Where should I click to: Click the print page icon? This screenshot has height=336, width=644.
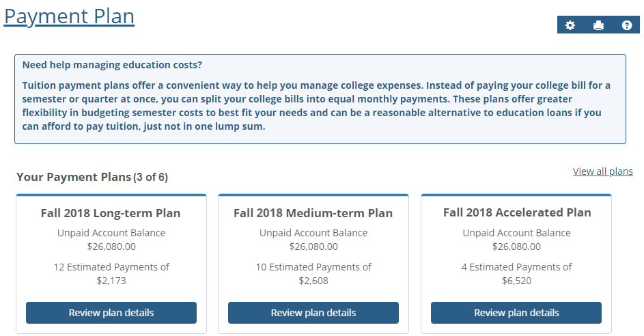[x=599, y=25]
